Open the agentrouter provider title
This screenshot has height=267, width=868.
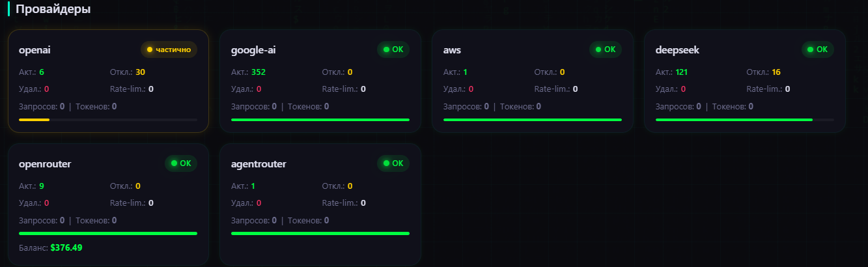coord(259,164)
